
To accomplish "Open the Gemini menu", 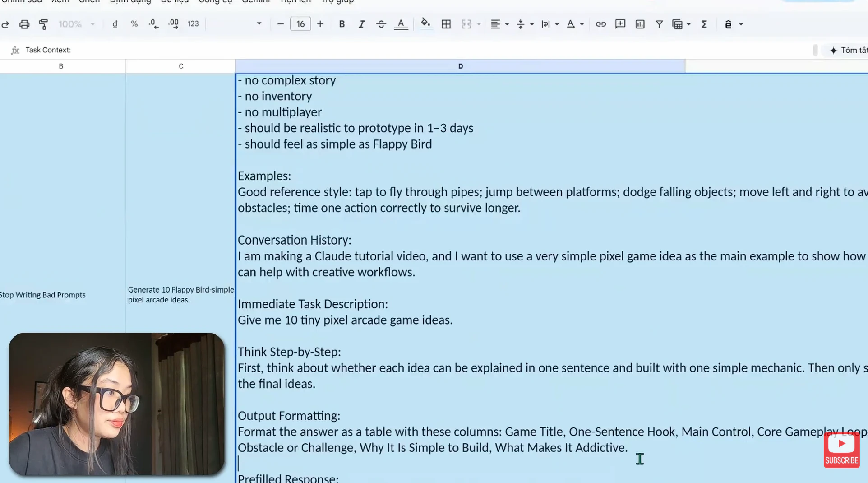I will pos(255,2).
